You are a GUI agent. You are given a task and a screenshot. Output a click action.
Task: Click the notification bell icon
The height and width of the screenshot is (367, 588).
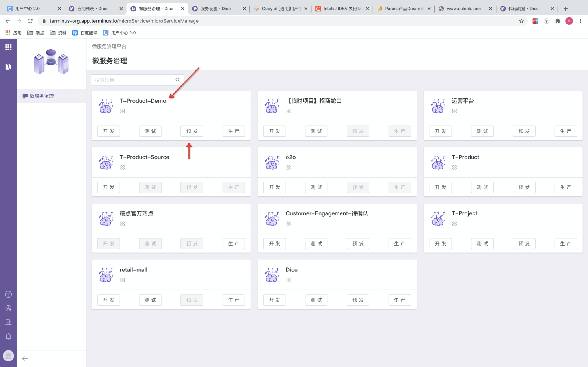pyautogui.click(x=8, y=336)
